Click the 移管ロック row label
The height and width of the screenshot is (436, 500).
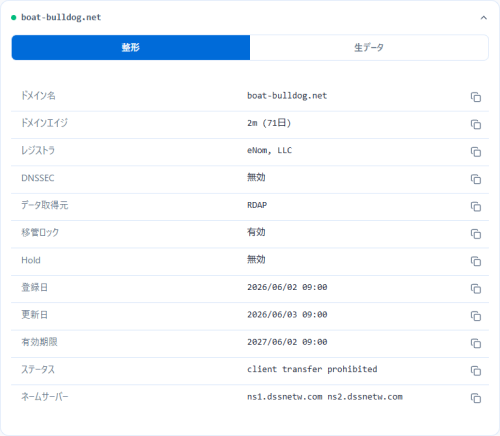point(40,232)
